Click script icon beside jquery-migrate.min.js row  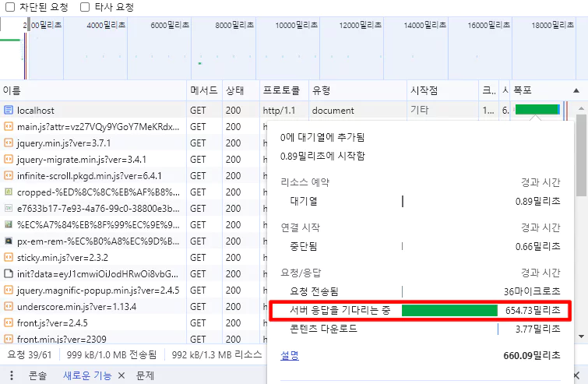point(9,160)
